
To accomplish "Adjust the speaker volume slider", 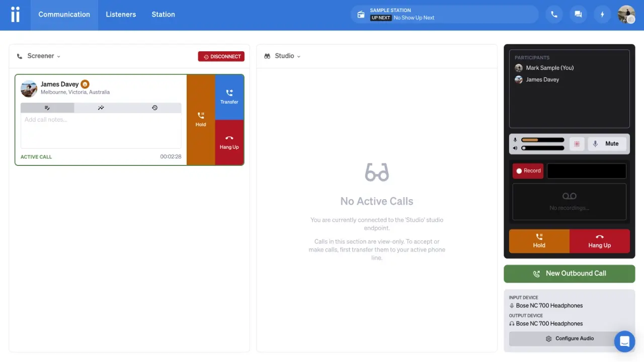I will pyautogui.click(x=542, y=148).
